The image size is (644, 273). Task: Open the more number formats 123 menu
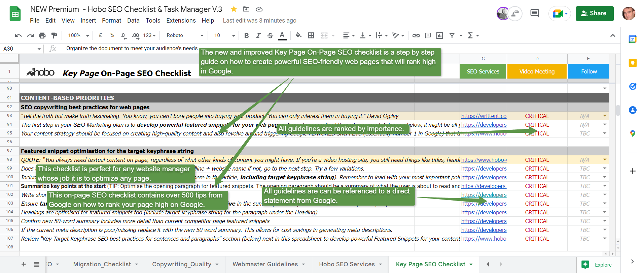[149, 35]
